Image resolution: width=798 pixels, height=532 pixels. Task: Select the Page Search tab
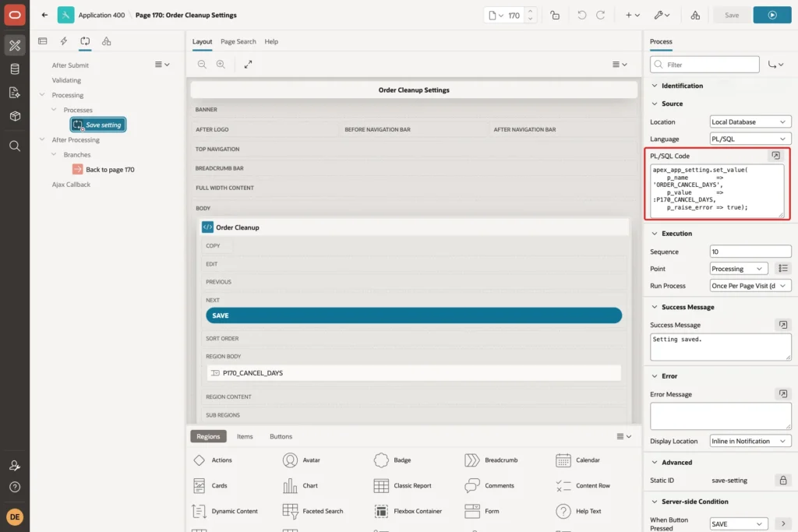[238, 42]
